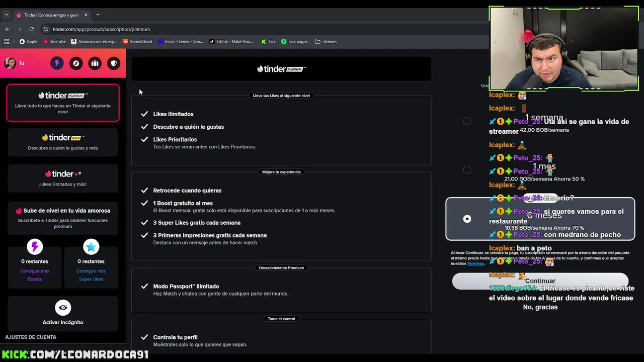
Task: Open the browser apps grid icon
Action: point(7,41)
